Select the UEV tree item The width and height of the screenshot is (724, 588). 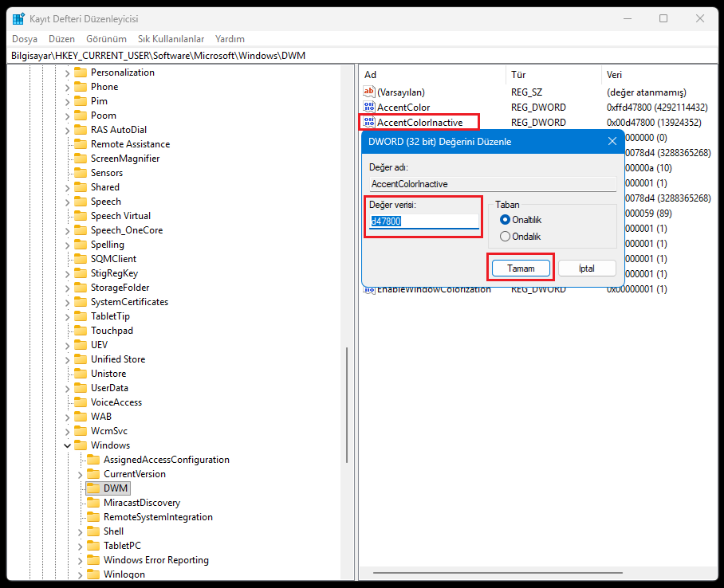(99, 345)
